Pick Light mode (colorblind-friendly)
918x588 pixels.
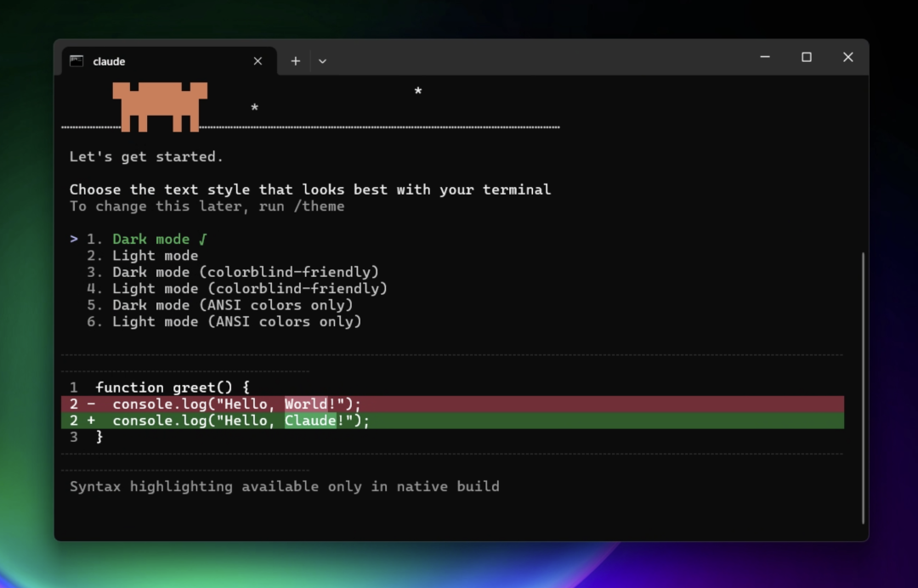pyautogui.click(x=237, y=288)
